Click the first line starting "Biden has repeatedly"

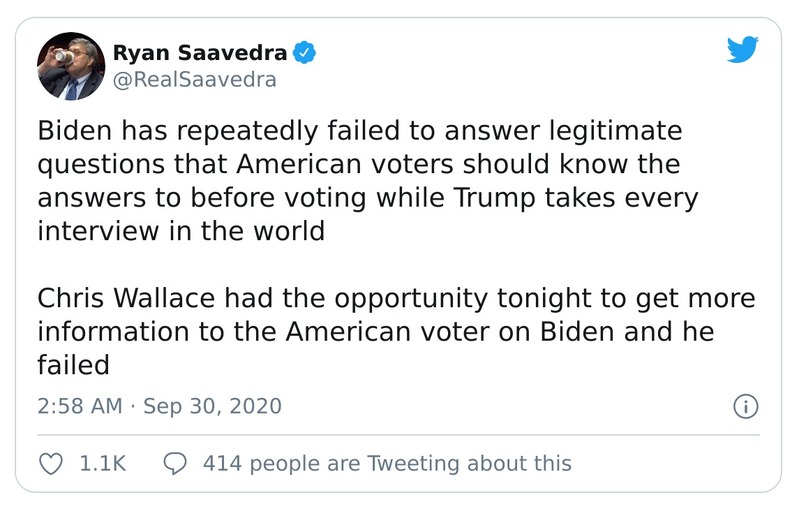(x=359, y=130)
